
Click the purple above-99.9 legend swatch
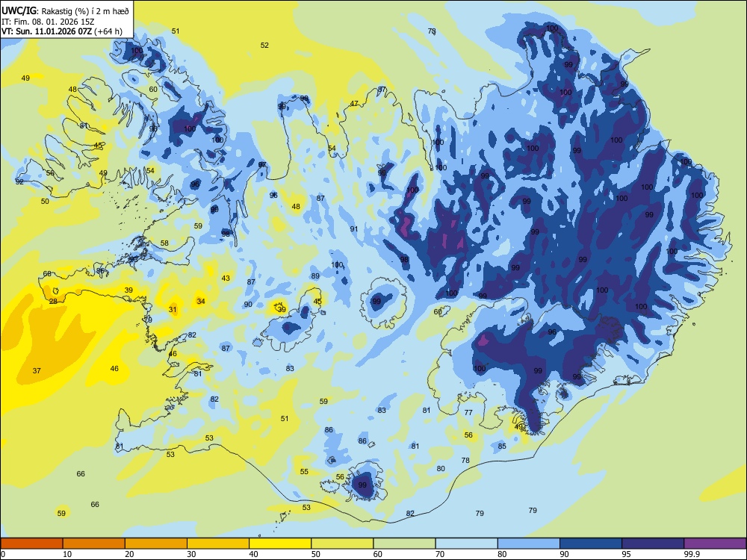click(715, 544)
